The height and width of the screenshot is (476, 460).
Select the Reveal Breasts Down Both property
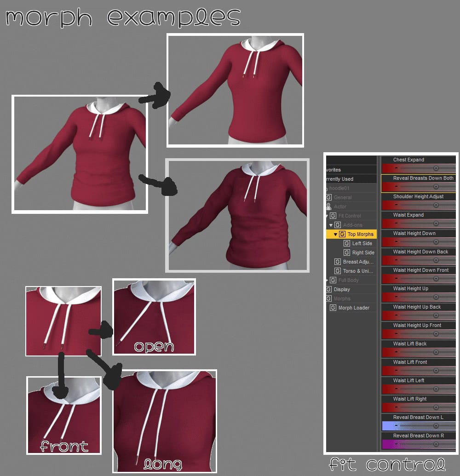click(x=419, y=183)
